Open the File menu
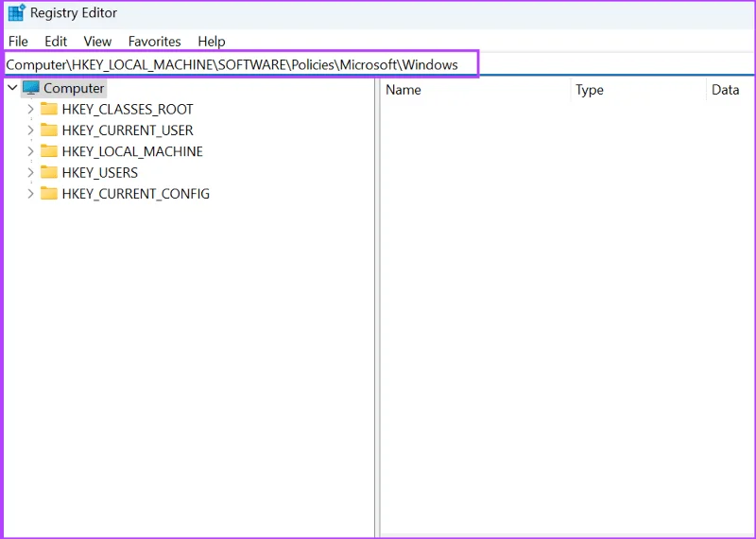Viewport: 756px width, 539px height. [18, 42]
